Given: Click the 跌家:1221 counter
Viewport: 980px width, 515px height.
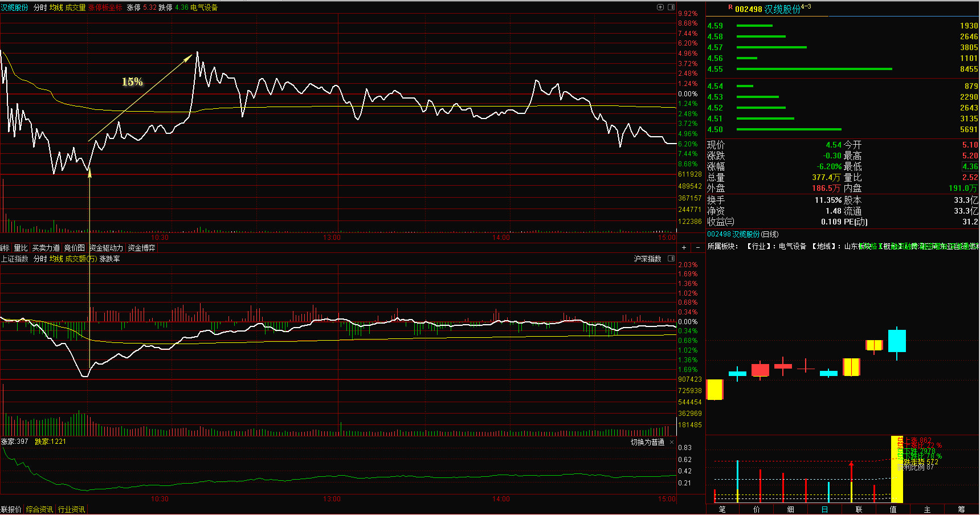Looking at the screenshot, I should pyautogui.click(x=50, y=442).
